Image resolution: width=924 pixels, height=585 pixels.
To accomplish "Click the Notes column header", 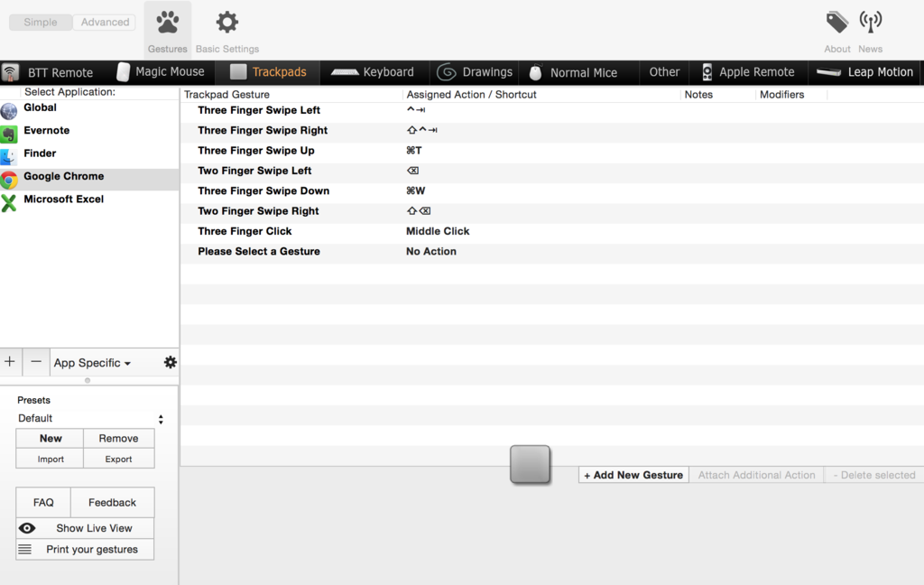I will (x=717, y=95).
